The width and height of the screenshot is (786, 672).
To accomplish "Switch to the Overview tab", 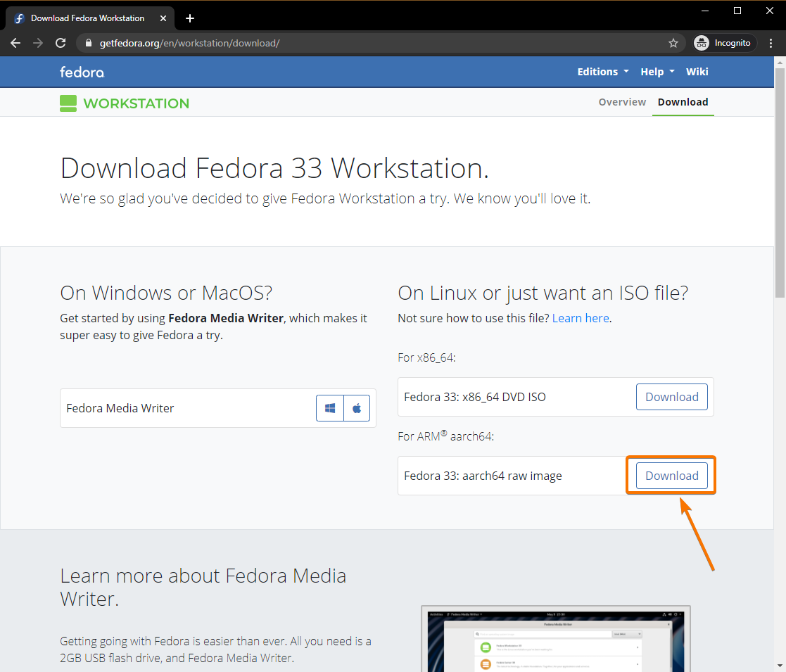I will 622,102.
